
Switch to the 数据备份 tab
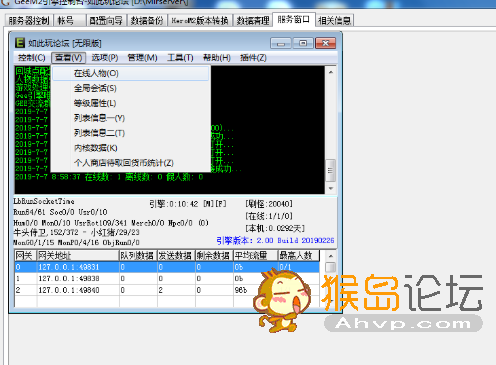[x=147, y=21]
